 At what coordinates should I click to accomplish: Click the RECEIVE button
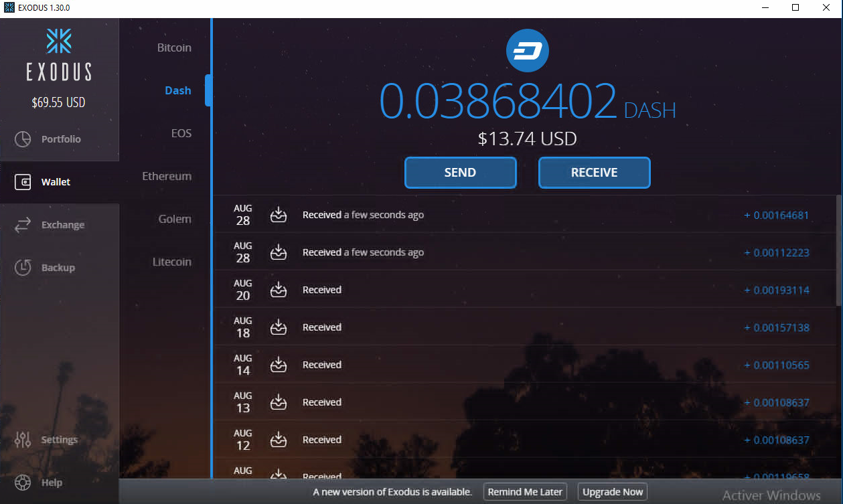pyautogui.click(x=595, y=173)
